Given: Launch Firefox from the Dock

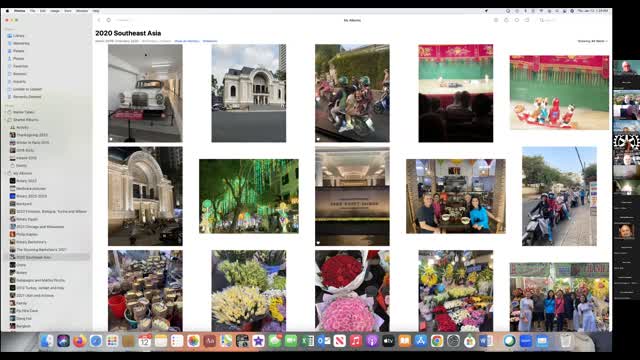Looking at the screenshot, I should (x=80, y=341).
